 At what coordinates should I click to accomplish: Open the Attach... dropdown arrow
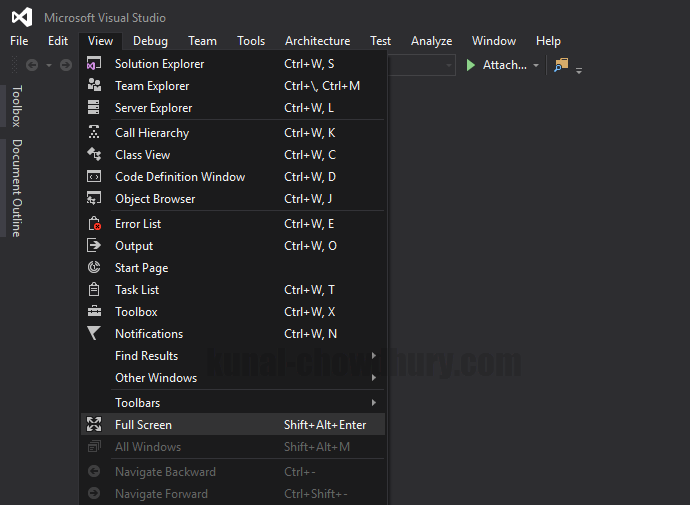[536, 66]
